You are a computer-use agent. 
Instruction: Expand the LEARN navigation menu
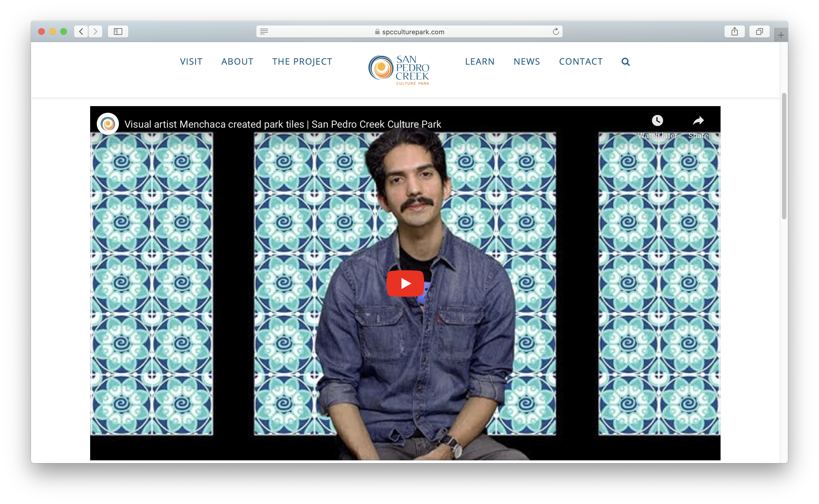479,62
